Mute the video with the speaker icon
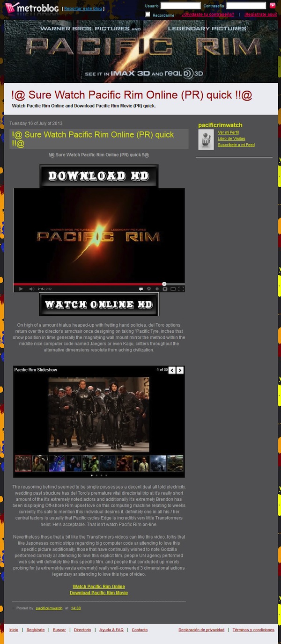The height and width of the screenshot is (644, 281). 32,289
